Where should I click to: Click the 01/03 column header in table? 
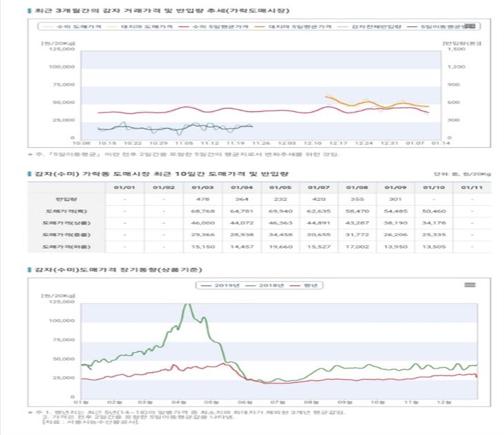pos(202,186)
